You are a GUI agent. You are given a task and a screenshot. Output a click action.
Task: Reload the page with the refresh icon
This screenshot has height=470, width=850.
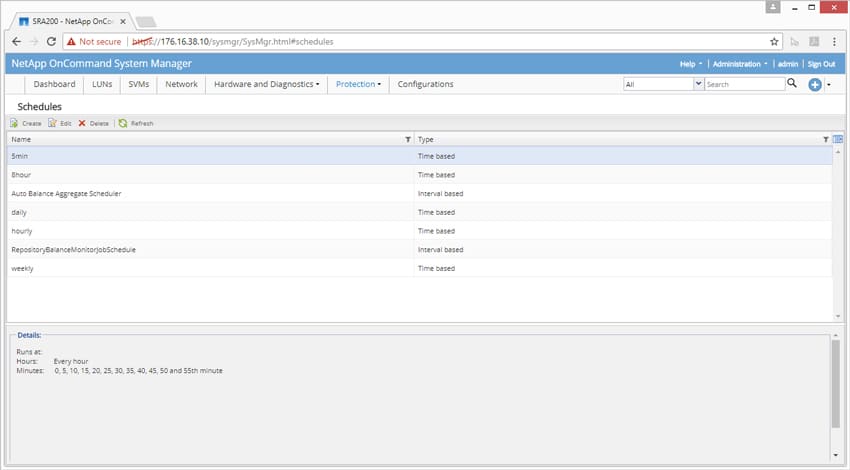tap(51, 42)
